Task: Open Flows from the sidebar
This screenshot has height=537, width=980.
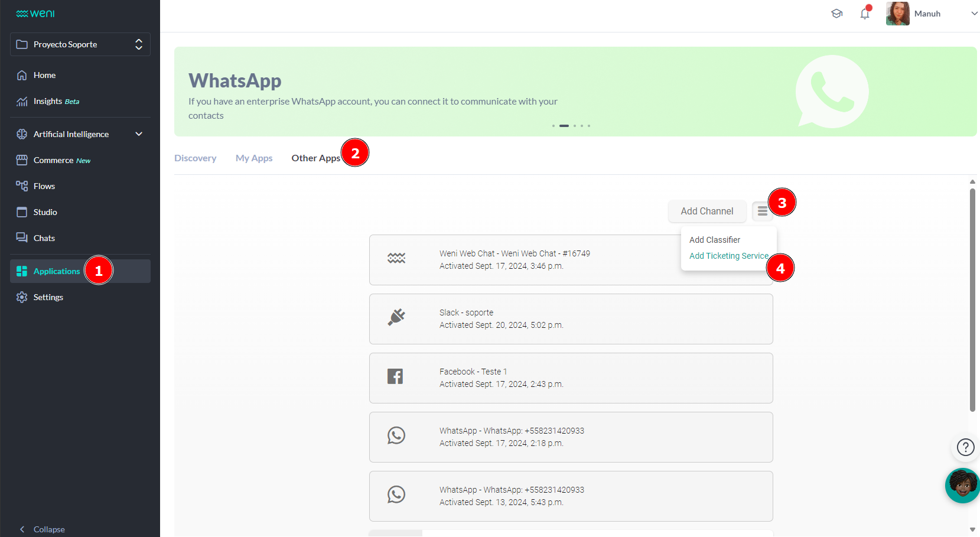Action: 44,186
